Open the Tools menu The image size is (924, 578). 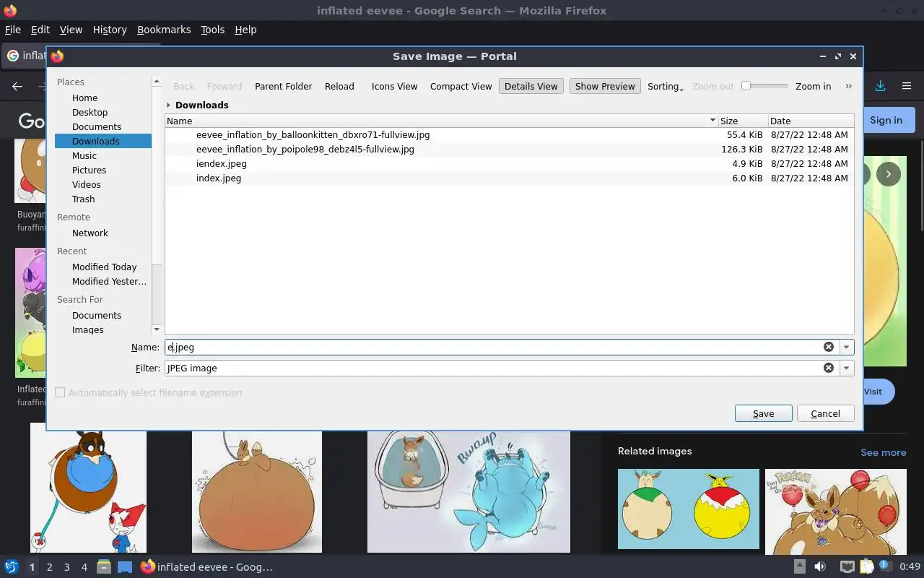[212, 30]
